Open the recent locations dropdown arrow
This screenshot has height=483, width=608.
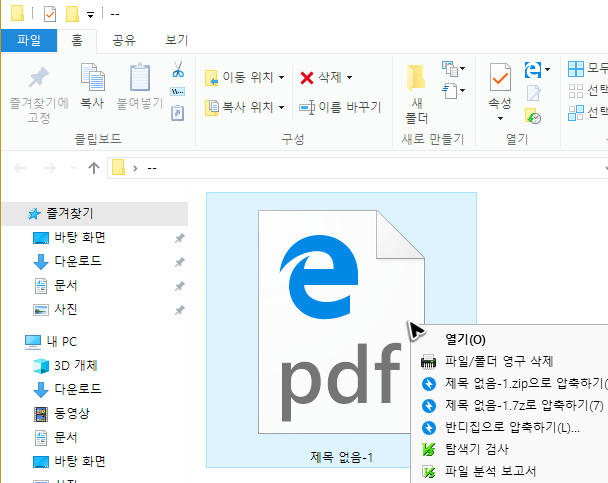[x=73, y=168]
